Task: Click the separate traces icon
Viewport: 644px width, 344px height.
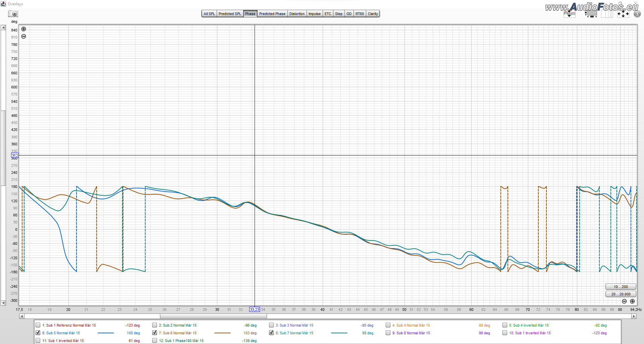Action: pos(570,14)
